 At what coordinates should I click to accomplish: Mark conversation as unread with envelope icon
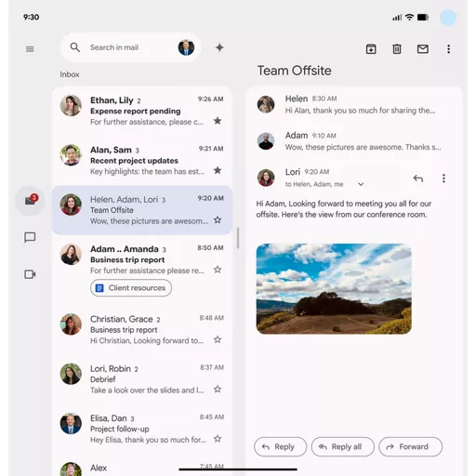[x=423, y=49]
